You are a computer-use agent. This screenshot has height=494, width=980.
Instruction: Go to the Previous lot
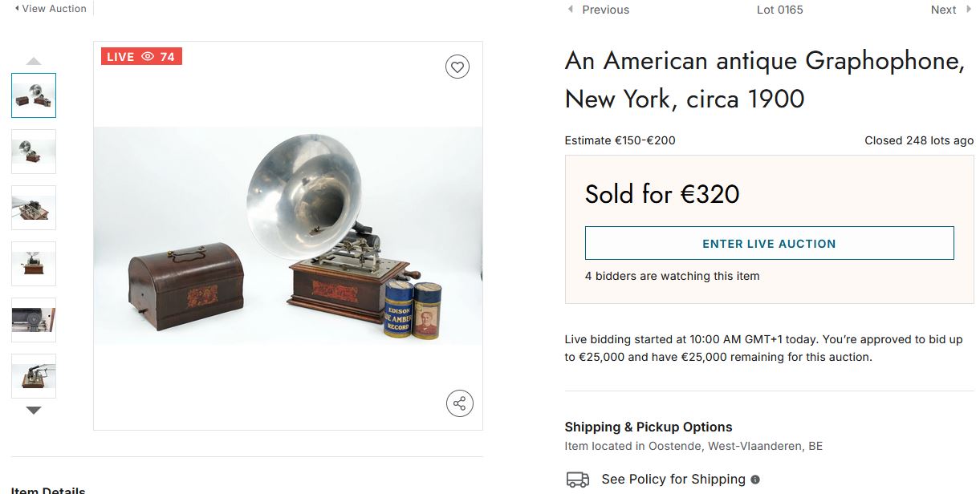coord(605,10)
